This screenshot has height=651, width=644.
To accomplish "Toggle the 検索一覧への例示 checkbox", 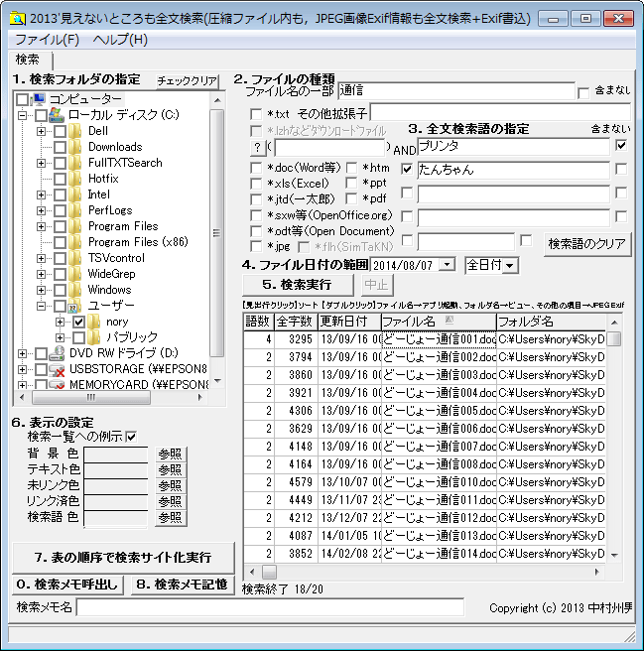I will [131, 437].
